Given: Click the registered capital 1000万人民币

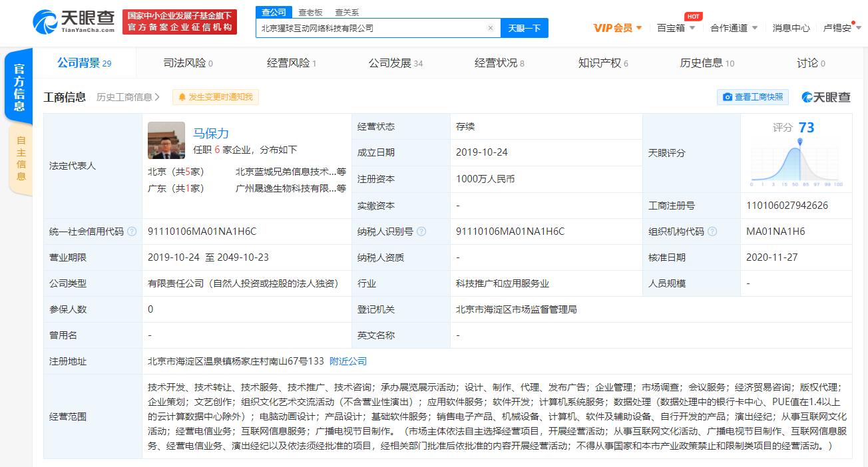Looking at the screenshot, I should (x=485, y=179).
